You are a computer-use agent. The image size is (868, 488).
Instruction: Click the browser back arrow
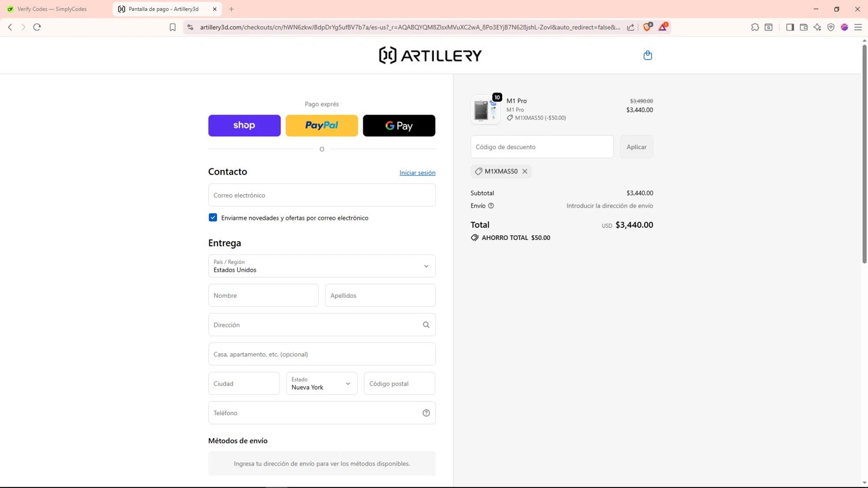point(10,27)
